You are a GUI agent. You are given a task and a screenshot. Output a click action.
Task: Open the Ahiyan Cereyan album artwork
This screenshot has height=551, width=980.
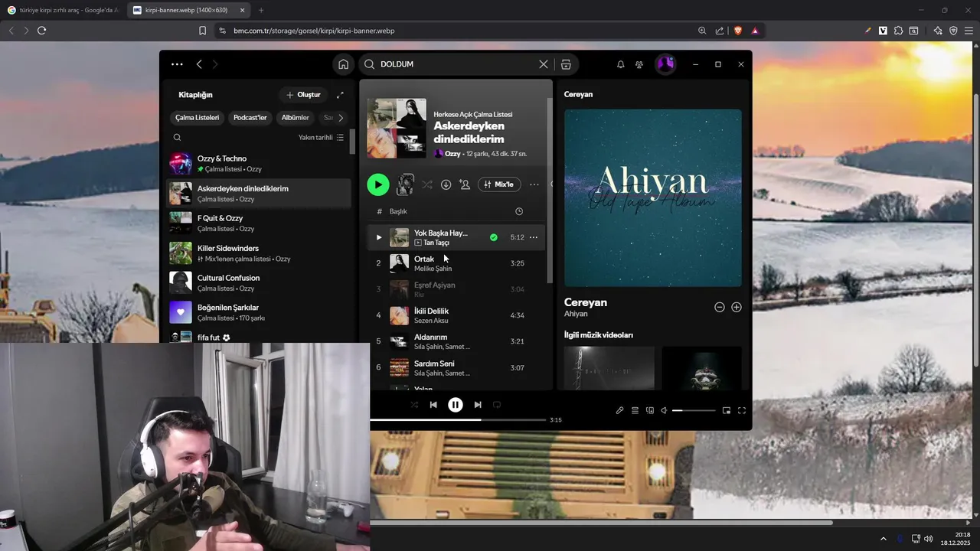(x=653, y=197)
